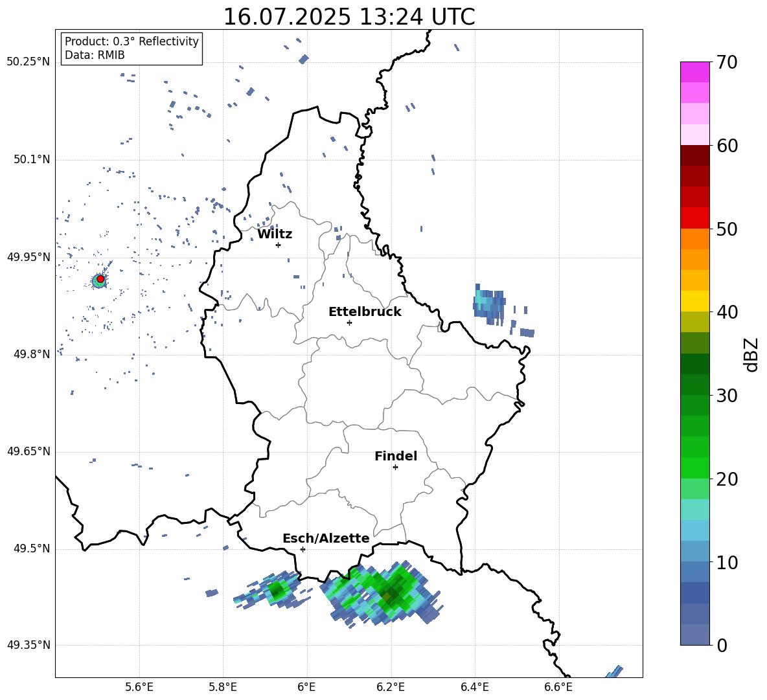
Task: Click the yellow colorbar segment above 40
Action: tap(695, 301)
